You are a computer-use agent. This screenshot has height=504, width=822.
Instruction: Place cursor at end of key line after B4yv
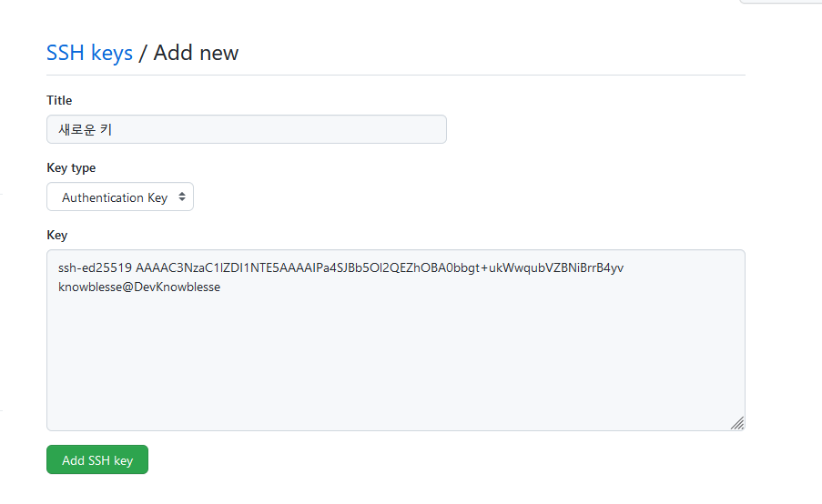(624, 267)
